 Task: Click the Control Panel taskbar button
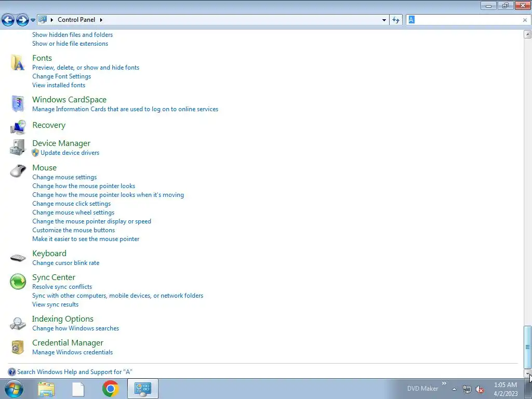[x=142, y=389]
